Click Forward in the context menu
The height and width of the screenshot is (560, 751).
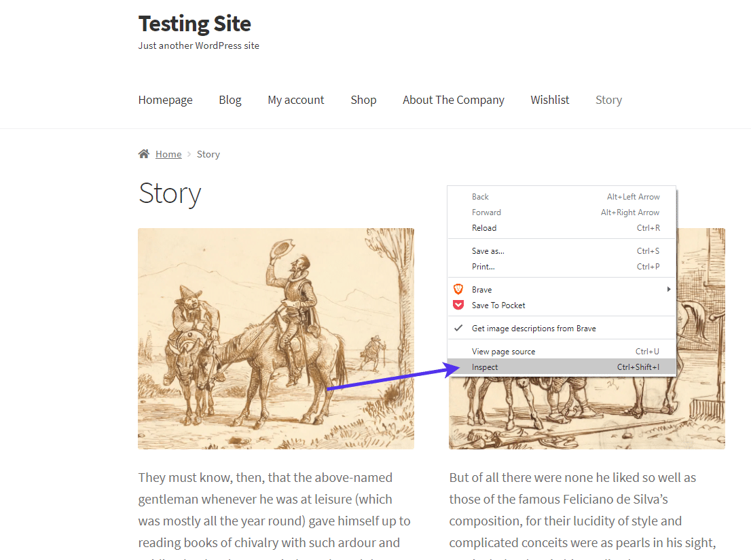486,212
